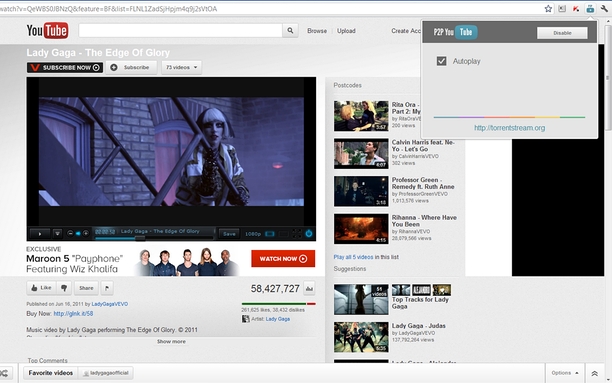Open the browser wrench settings menu
The height and width of the screenshot is (383, 612).
click(604, 9)
